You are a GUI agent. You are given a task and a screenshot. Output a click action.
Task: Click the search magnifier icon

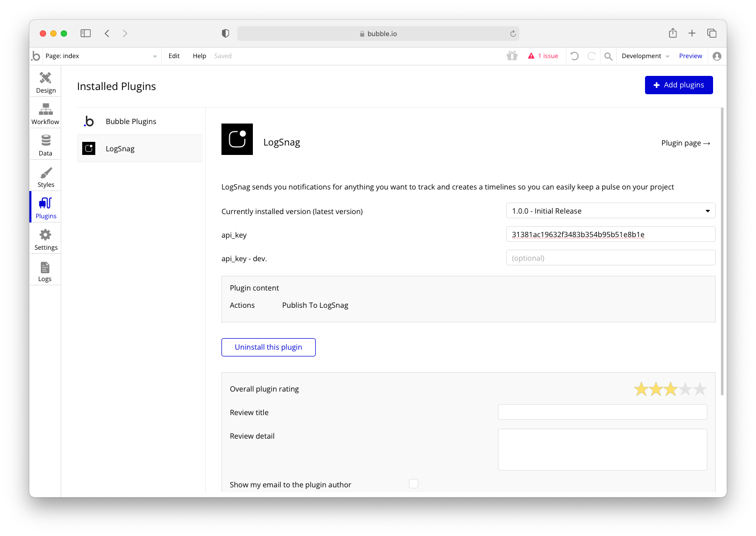point(608,56)
